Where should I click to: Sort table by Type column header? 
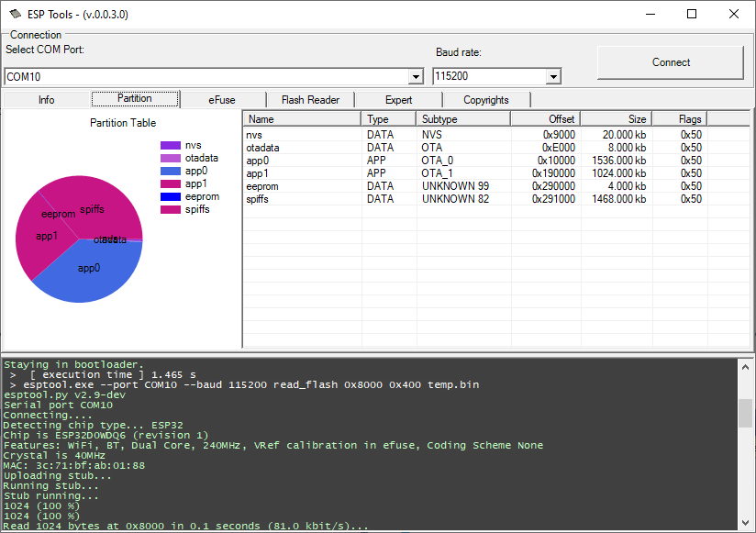(389, 119)
